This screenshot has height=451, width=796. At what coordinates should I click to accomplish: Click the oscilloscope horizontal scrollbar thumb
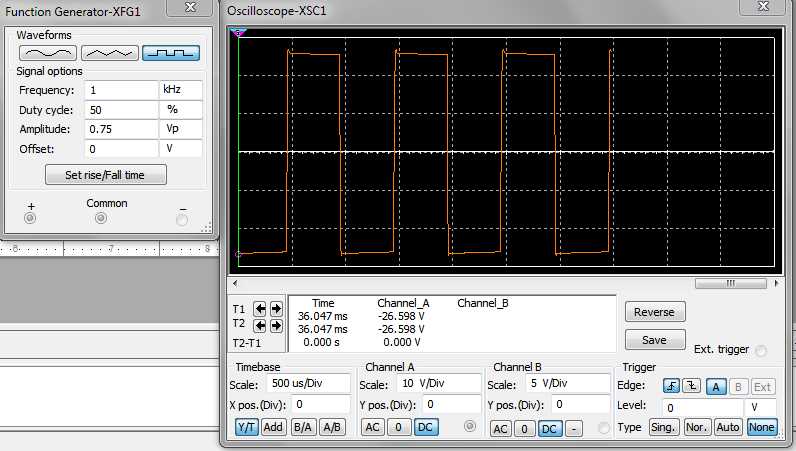[x=731, y=283]
